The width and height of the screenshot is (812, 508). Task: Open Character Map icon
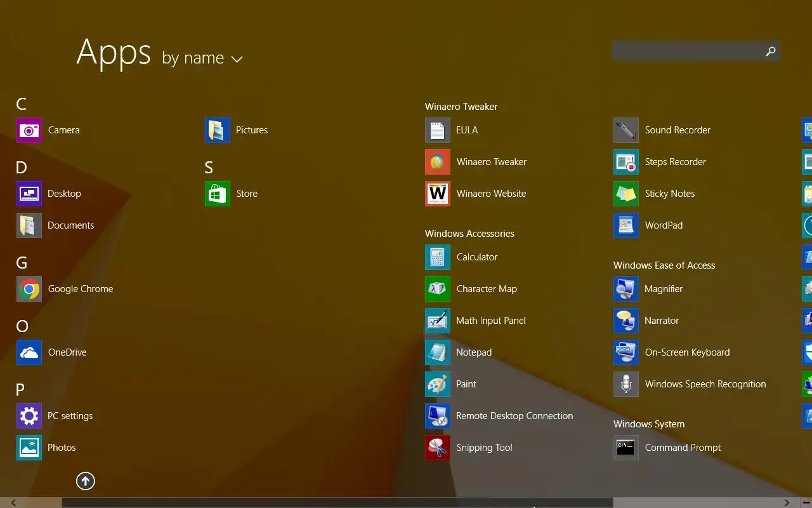coord(438,289)
